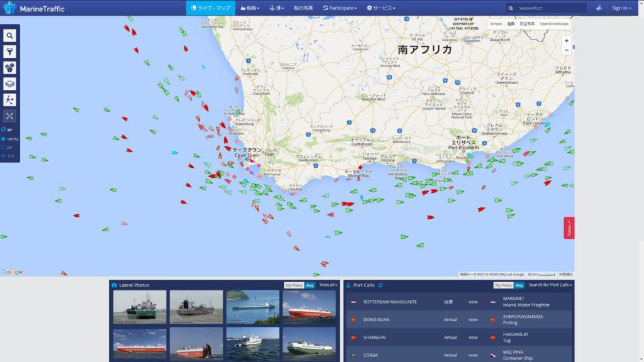Viewport: 644px width, 362px height.
Task: Open SHANGHAI port link
Action: 374,337
